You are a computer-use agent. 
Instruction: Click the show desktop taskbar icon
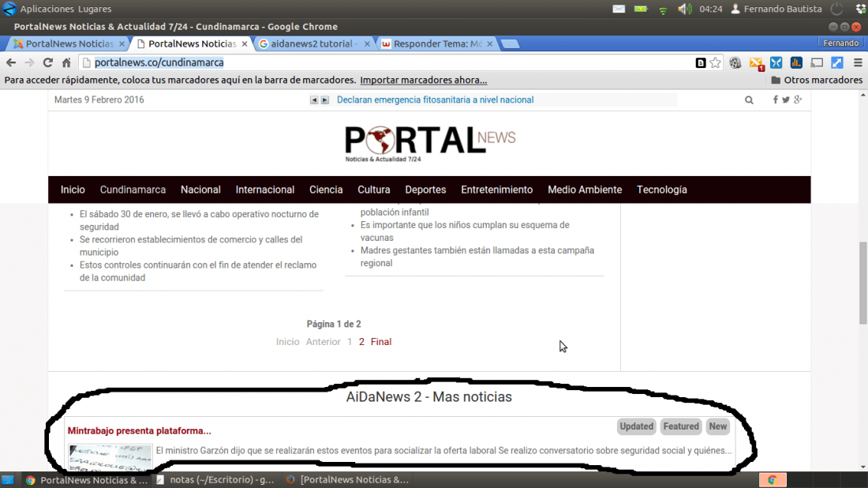click(x=8, y=479)
